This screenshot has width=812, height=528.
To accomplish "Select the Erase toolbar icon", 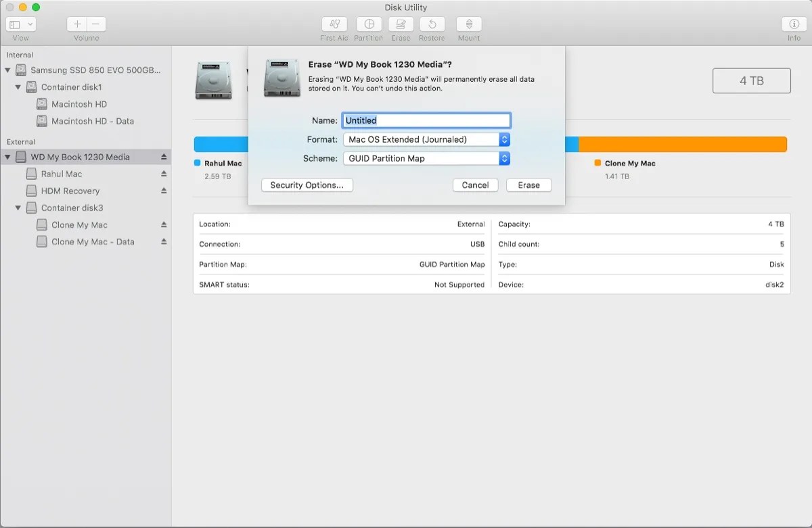I will 401,27.
